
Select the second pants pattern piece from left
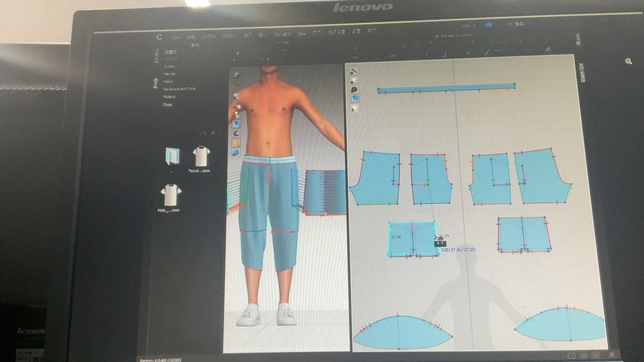431,179
